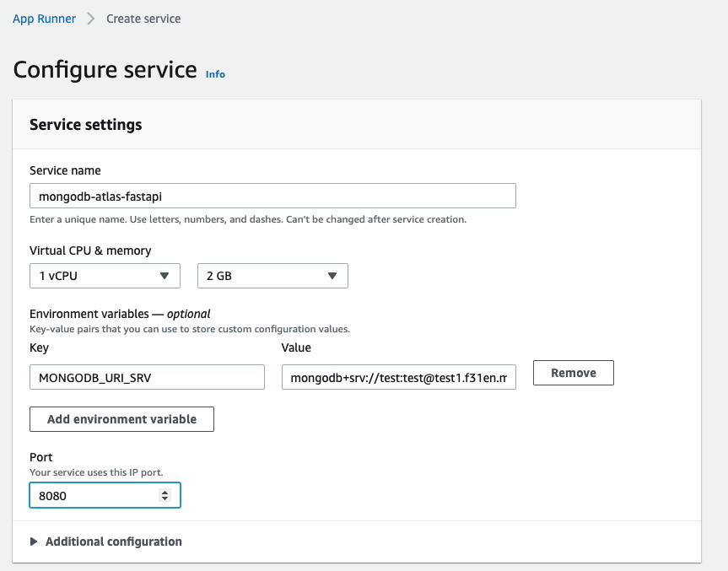Open the 1 vCPU dropdown
Screen dimensions: 728x571
tap(93, 276)
